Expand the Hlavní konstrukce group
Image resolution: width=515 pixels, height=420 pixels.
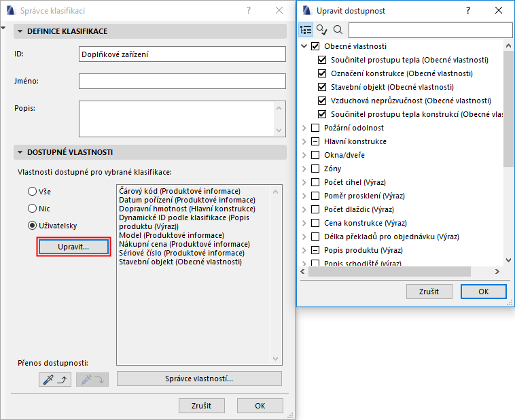point(304,141)
